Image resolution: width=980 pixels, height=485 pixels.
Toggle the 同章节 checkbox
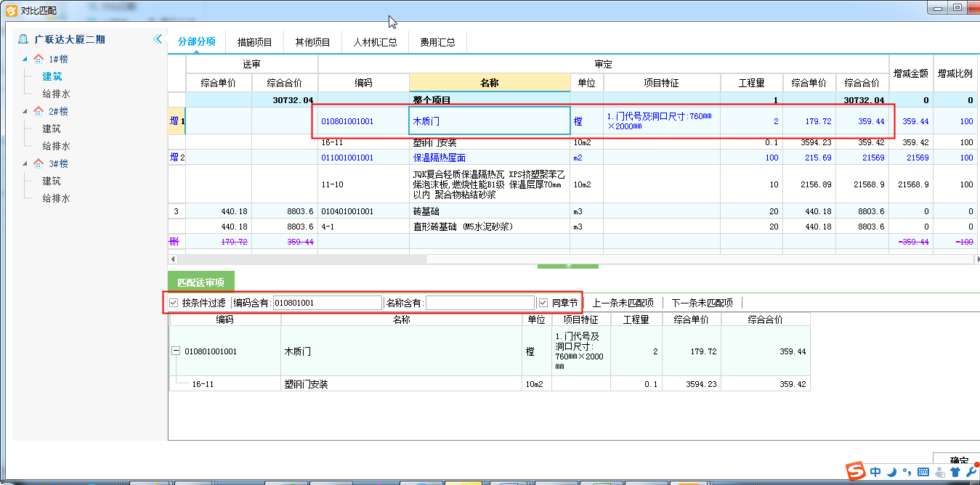point(543,303)
